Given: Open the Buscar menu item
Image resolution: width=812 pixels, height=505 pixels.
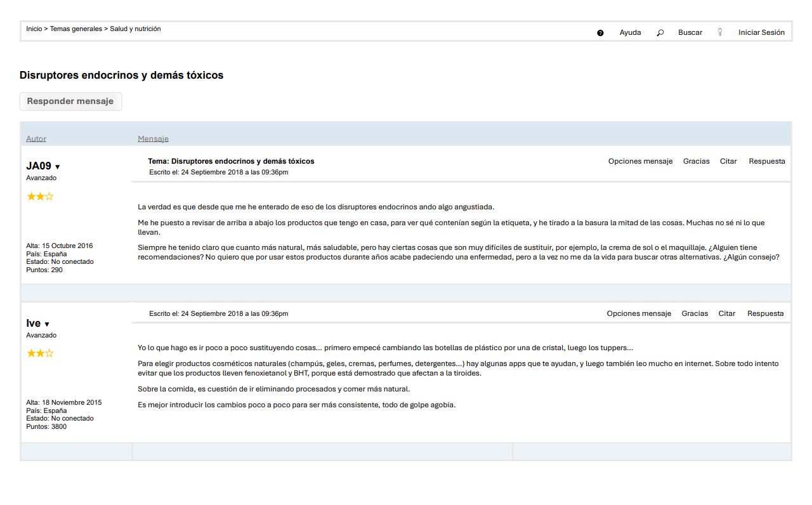Looking at the screenshot, I should pyautogui.click(x=690, y=32).
